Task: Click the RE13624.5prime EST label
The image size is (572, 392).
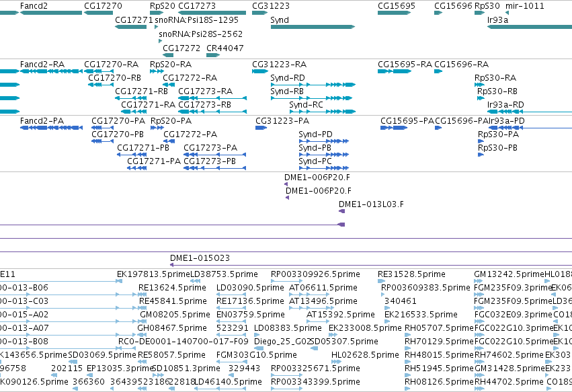Action: [172, 288]
